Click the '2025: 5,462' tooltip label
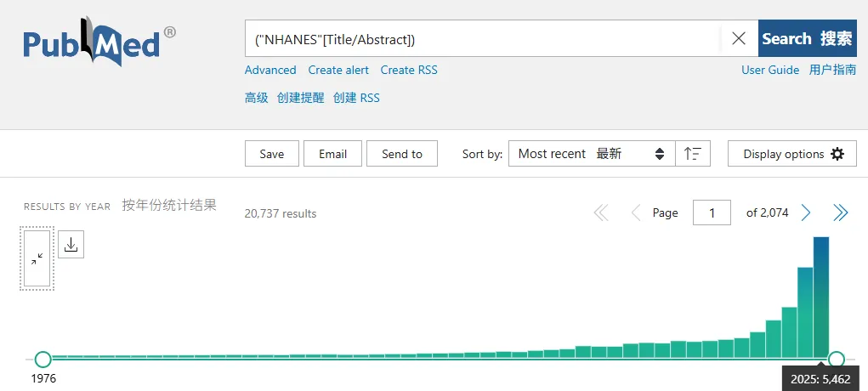 tap(820, 380)
